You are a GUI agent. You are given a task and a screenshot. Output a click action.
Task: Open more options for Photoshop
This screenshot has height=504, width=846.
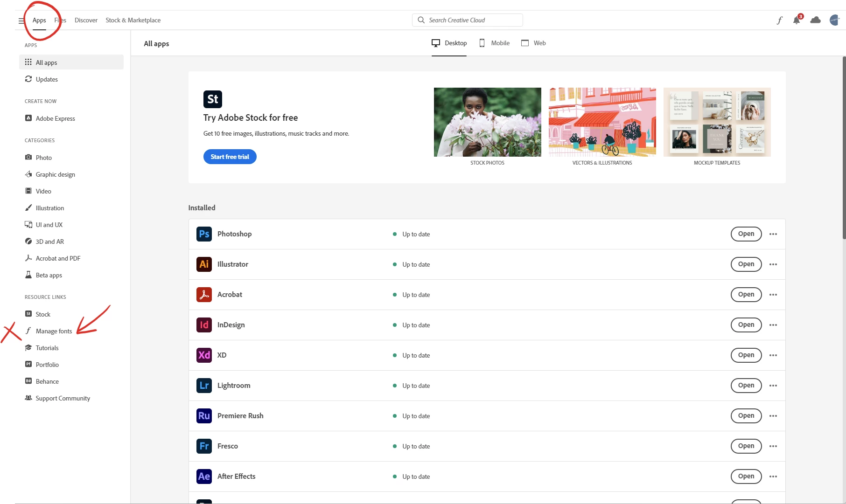click(x=773, y=234)
